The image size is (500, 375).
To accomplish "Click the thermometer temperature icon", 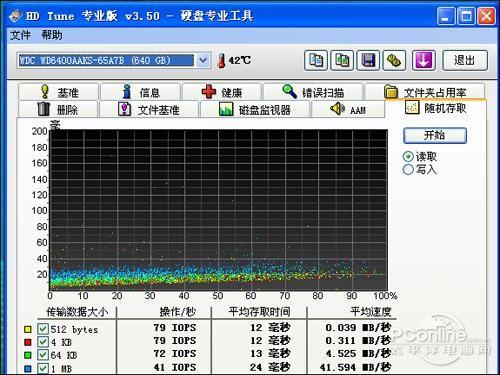I will click(x=221, y=60).
